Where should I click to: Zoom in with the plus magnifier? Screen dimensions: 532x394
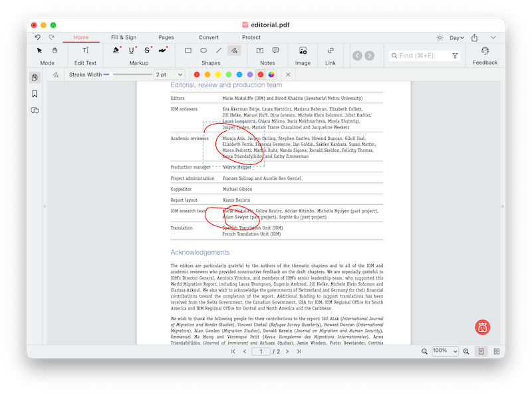(466, 351)
